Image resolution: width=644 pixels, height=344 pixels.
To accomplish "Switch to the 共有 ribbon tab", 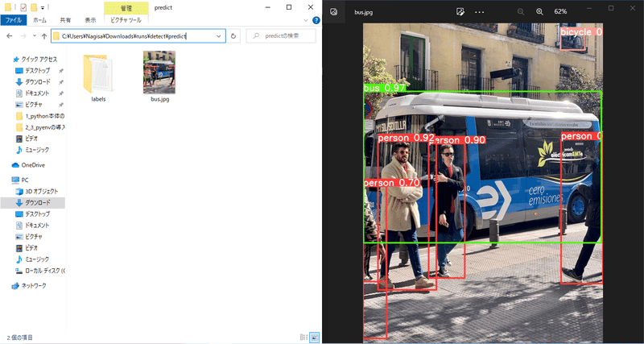I will click(65, 19).
